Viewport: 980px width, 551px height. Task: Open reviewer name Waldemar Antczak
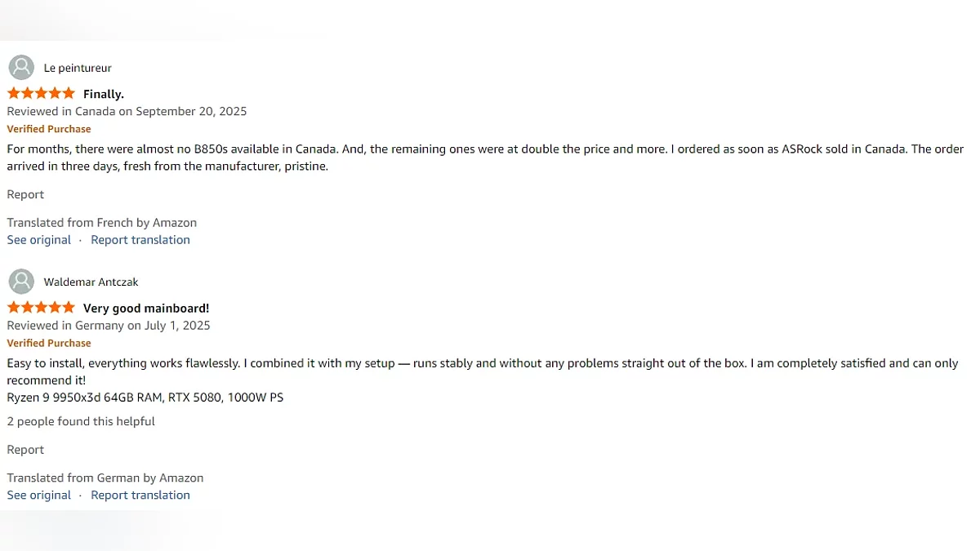pyautogui.click(x=91, y=282)
